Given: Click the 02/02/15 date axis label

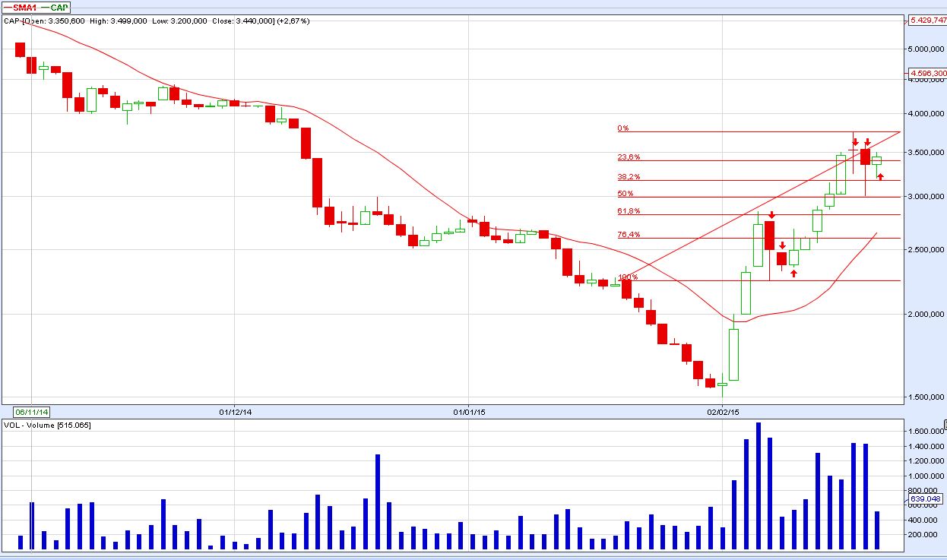Looking at the screenshot, I should (723, 412).
